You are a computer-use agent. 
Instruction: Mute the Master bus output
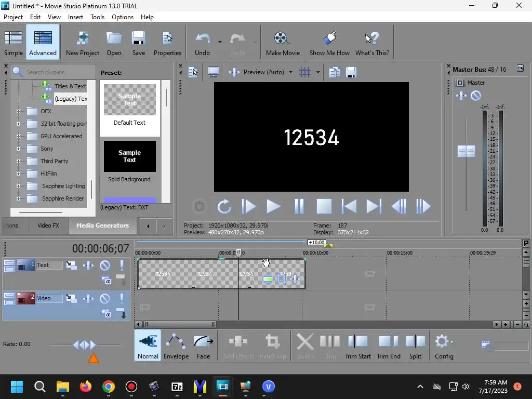click(476, 96)
